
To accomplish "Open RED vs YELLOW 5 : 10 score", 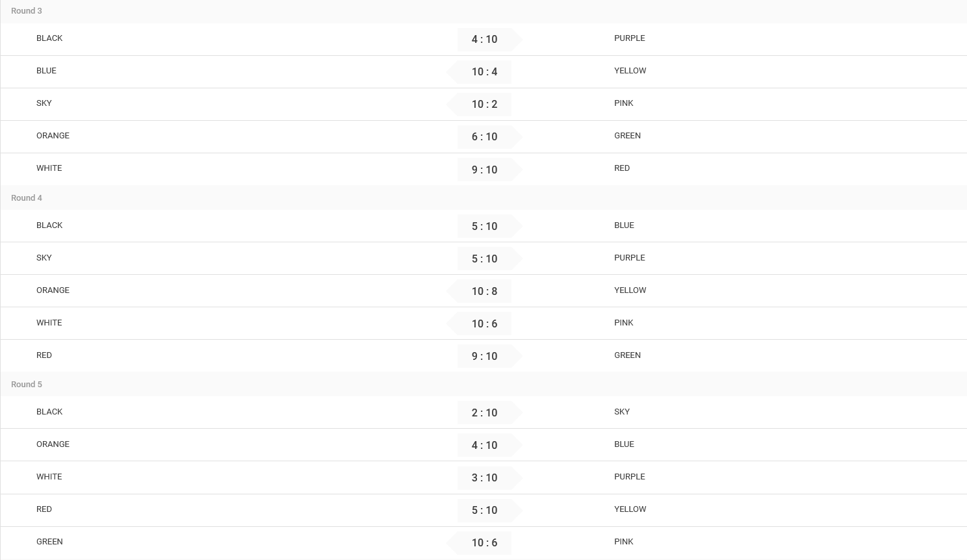I will coord(485,510).
